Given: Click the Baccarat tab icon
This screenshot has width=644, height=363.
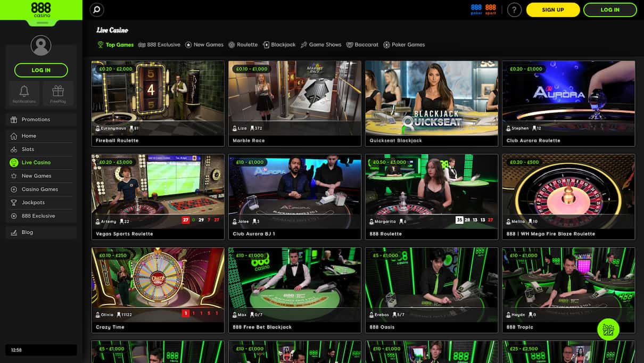Looking at the screenshot, I should point(350,45).
